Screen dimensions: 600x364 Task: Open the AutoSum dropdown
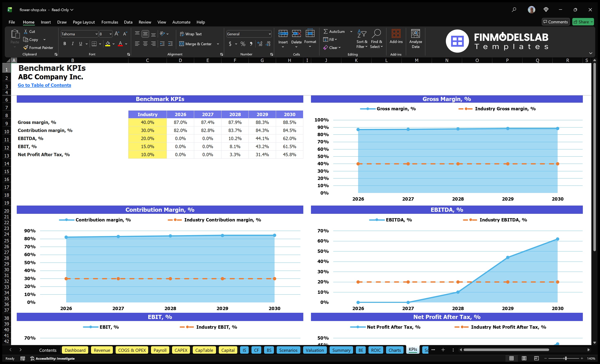[x=351, y=31]
